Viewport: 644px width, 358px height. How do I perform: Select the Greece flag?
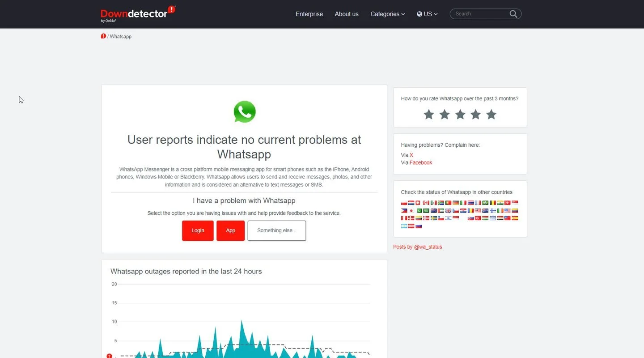[493, 218]
